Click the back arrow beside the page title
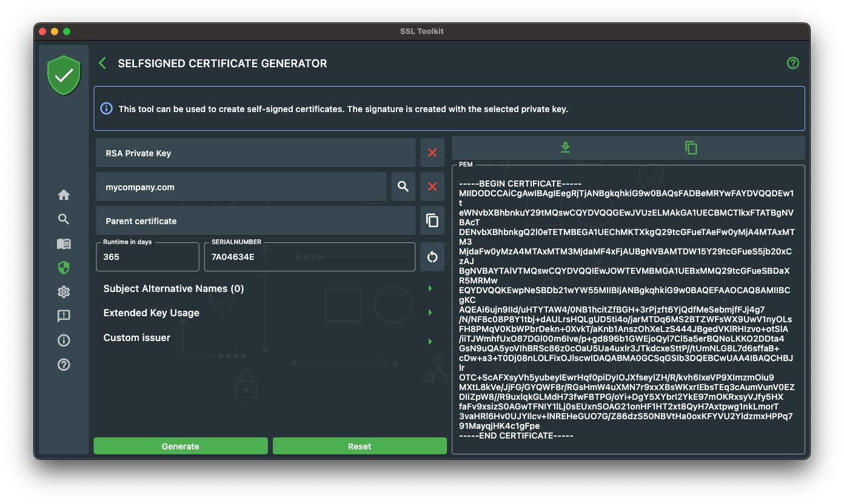 pyautogui.click(x=102, y=63)
